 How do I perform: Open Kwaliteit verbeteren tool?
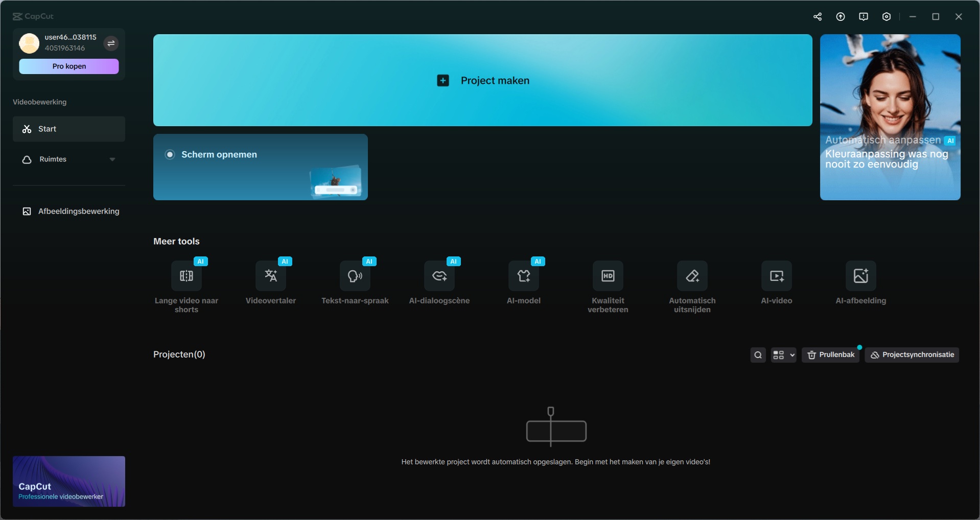tap(608, 276)
